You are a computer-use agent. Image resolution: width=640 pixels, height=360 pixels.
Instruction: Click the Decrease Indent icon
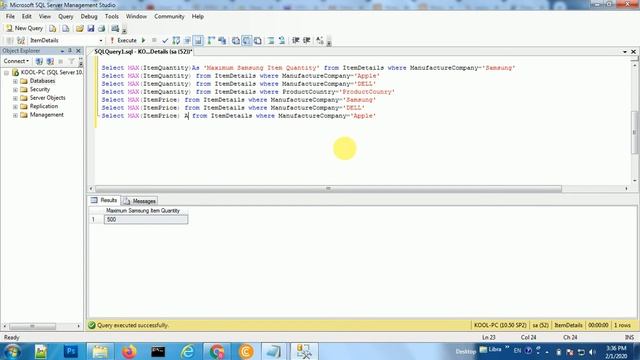click(x=296, y=40)
